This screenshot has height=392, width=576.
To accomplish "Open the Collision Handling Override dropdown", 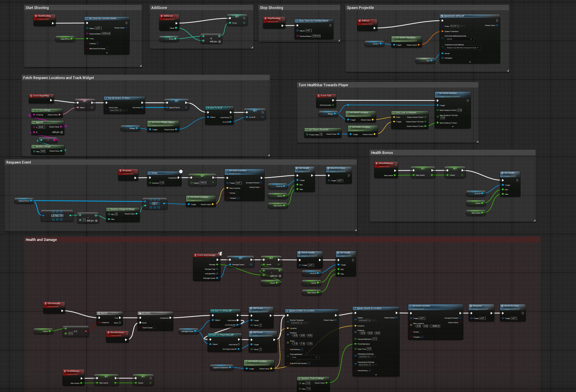I will [x=459, y=39].
